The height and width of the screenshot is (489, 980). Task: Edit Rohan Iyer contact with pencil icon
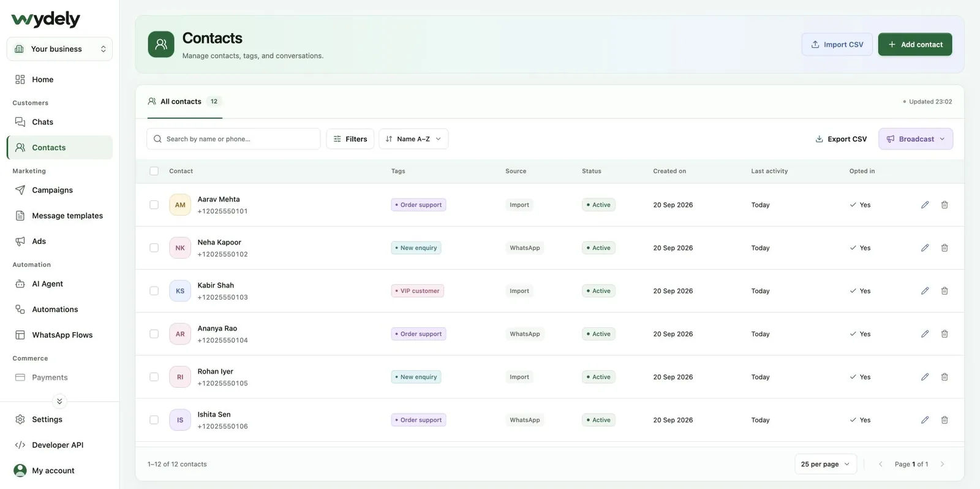coord(925,377)
